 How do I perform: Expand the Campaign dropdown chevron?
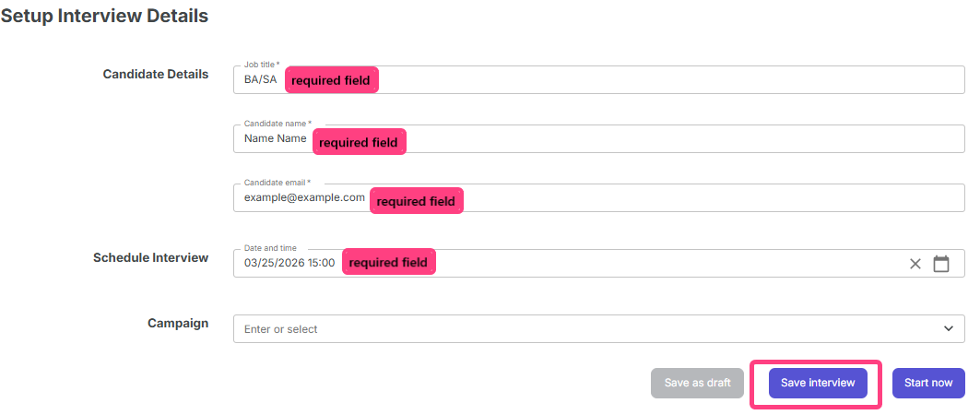tap(949, 328)
